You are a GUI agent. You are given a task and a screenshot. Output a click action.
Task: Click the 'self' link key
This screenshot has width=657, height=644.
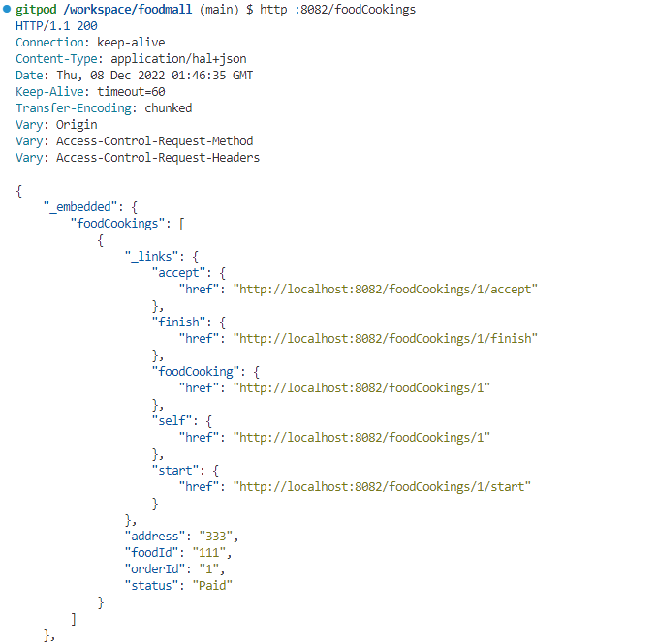pyautogui.click(x=172, y=421)
